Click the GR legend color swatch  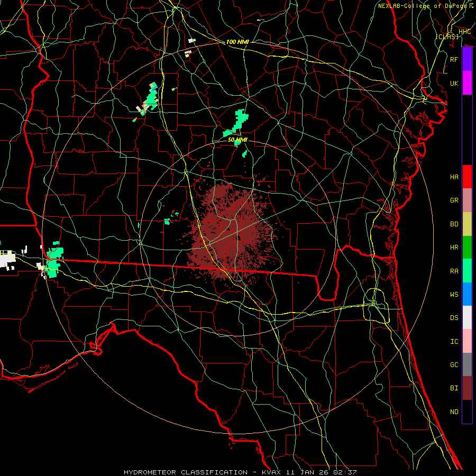[467, 200]
